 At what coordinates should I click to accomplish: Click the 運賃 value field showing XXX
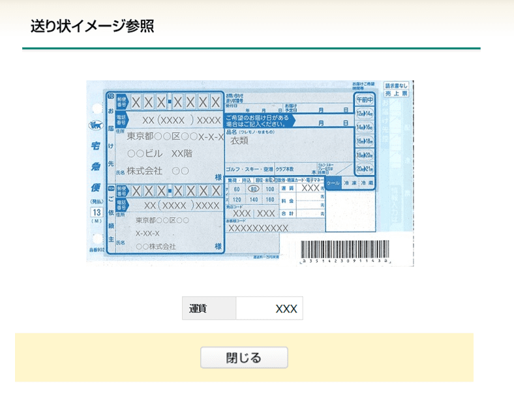269,308
